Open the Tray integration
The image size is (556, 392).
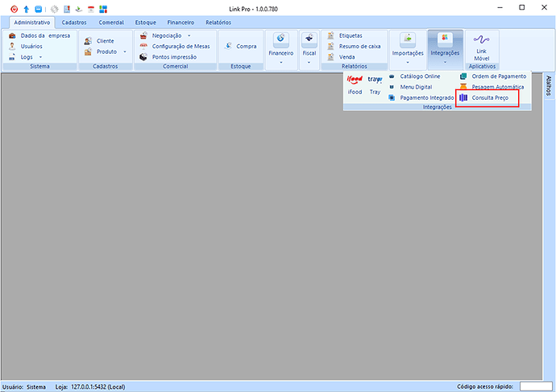pyautogui.click(x=375, y=85)
